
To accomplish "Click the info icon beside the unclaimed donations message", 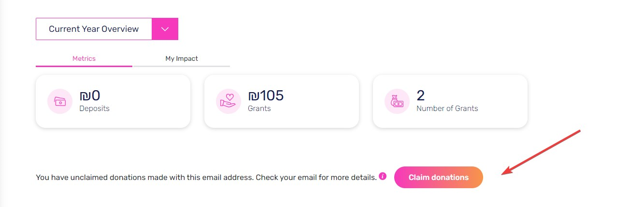I will tap(383, 176).
